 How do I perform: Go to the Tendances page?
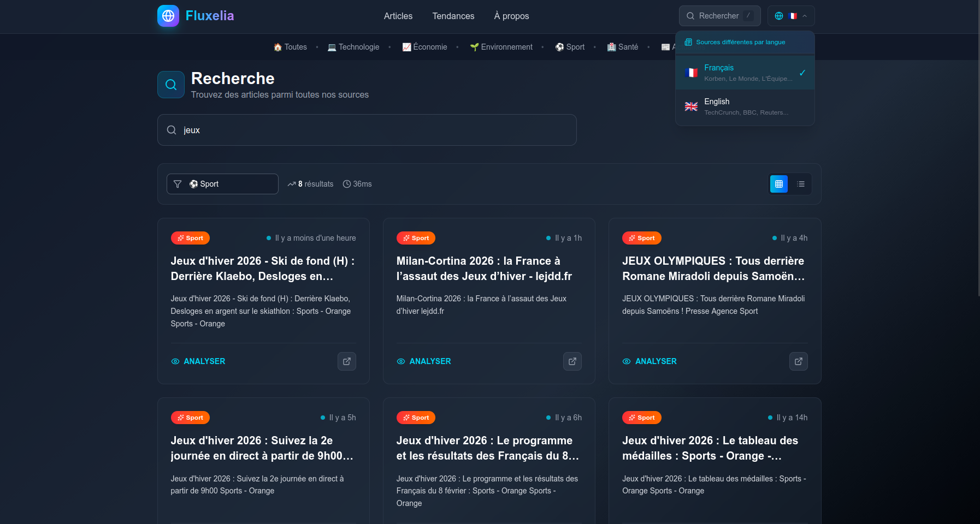click(453, 16)
